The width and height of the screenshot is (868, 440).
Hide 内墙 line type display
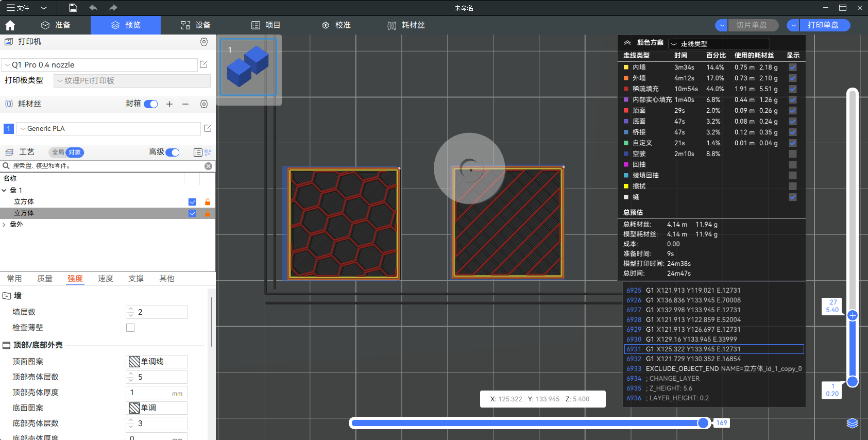[793, 67]
